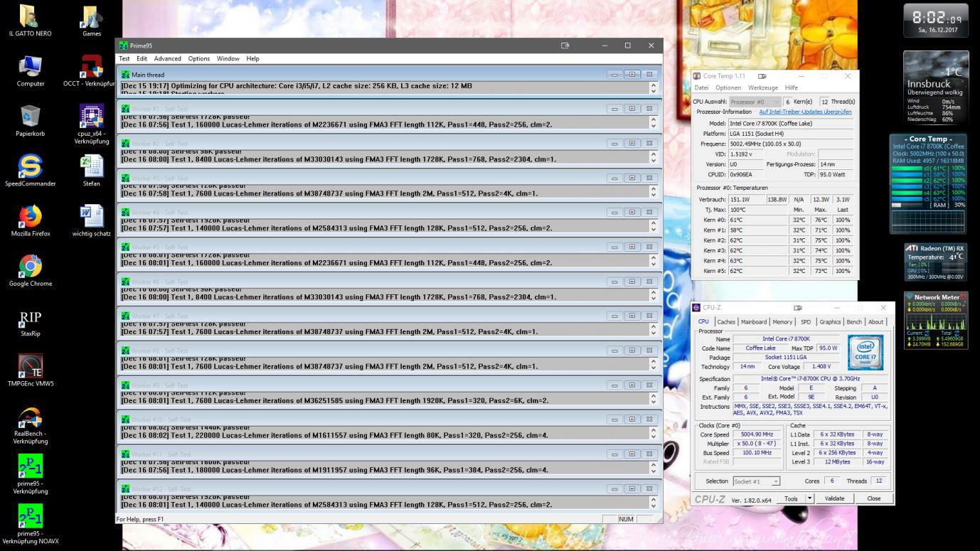Launch the cpuz_x64 shortcut icon

click(x=92, y=116)
